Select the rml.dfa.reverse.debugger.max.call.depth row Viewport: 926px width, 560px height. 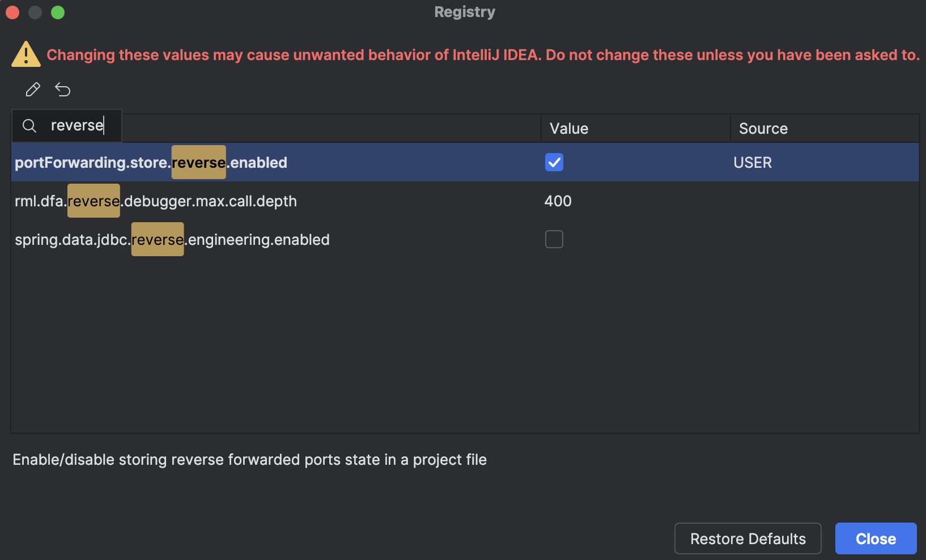(156, 201)
